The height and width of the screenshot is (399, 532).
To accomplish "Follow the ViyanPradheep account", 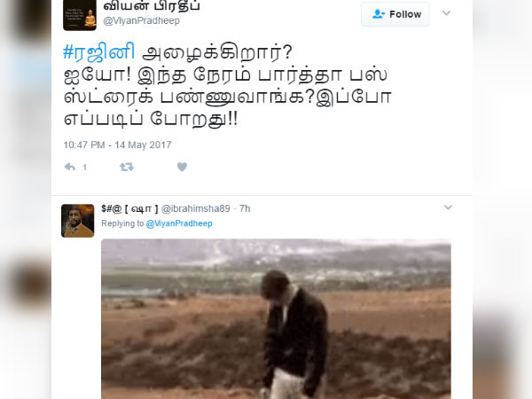I will [x=395, y=14].
